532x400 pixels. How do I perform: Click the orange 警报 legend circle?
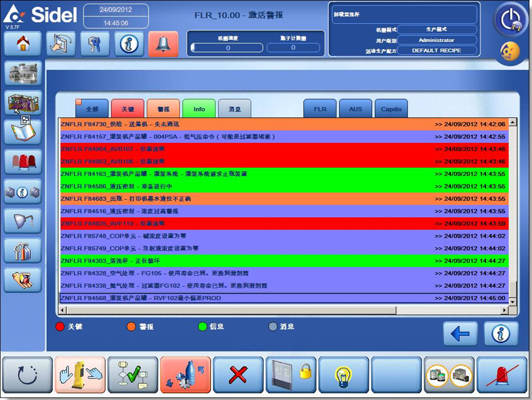pos(131,327)
